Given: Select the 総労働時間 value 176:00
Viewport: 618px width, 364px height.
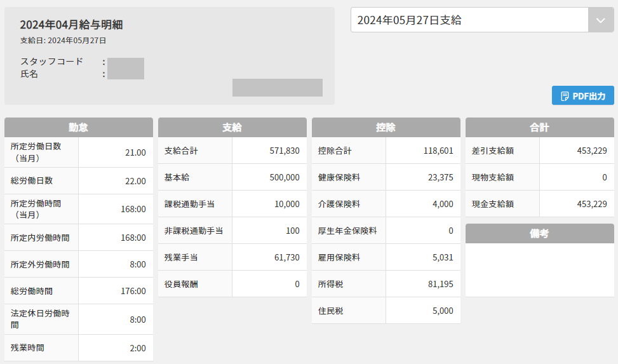Looking at the screenshot, I should (133, 291).
